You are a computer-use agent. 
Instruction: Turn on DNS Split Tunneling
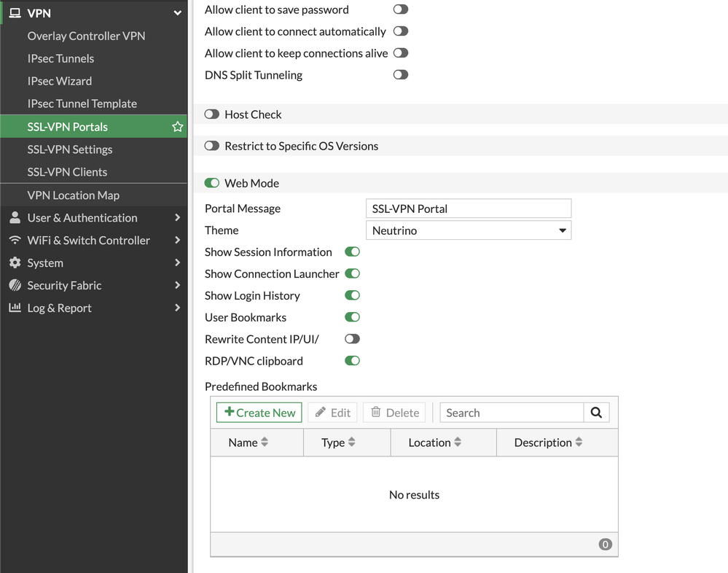[x=400, y=75]
